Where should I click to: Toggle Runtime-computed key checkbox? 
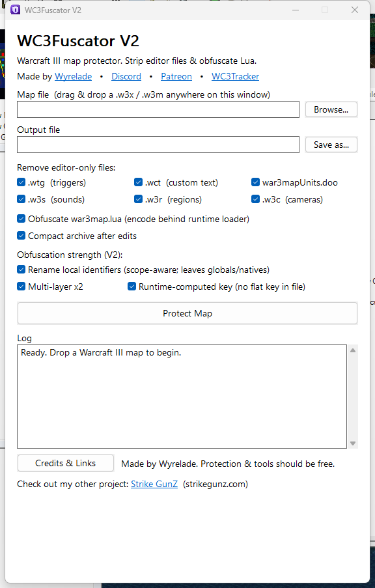[x=132, y=287]
